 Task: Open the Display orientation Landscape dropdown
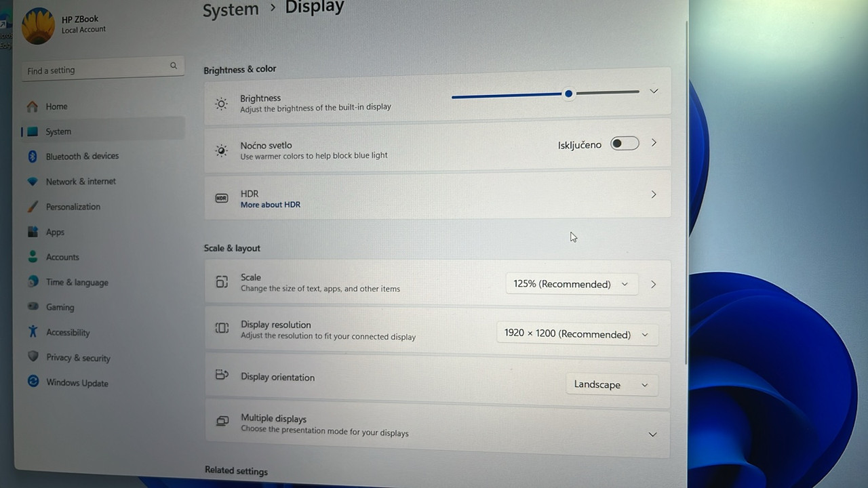612,384
